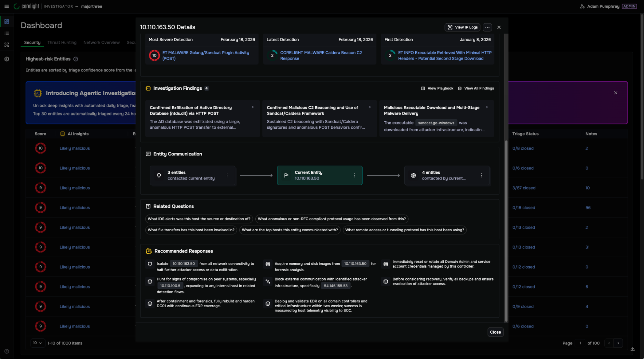
Task: Click the 10.110.163.50 chip in Isolate response
Action: point(184,263)
